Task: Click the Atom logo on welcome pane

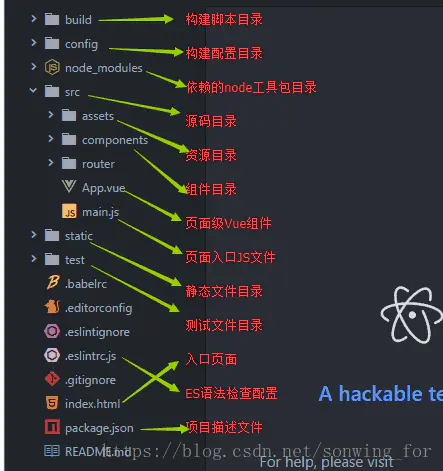Action: (x=412, y=314)
